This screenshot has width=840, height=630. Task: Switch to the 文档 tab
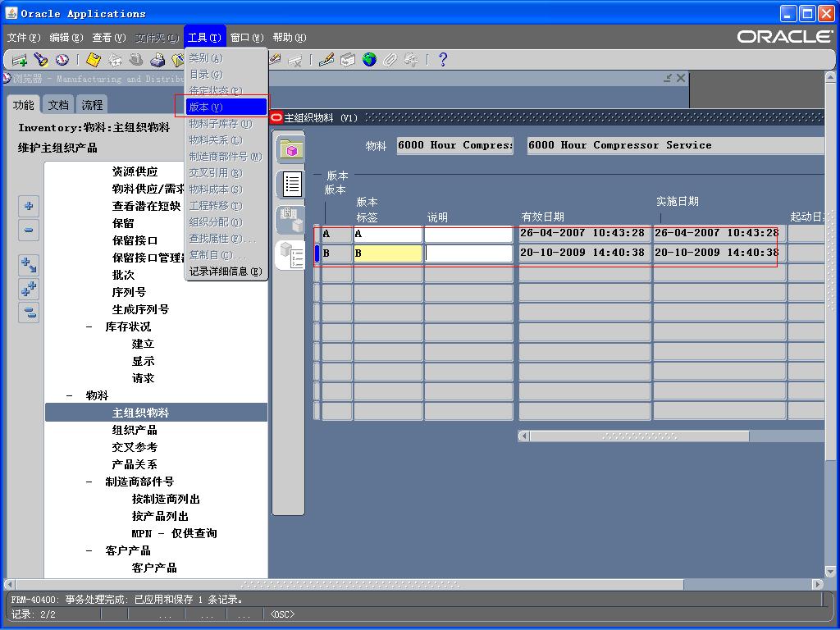[58, 105]
